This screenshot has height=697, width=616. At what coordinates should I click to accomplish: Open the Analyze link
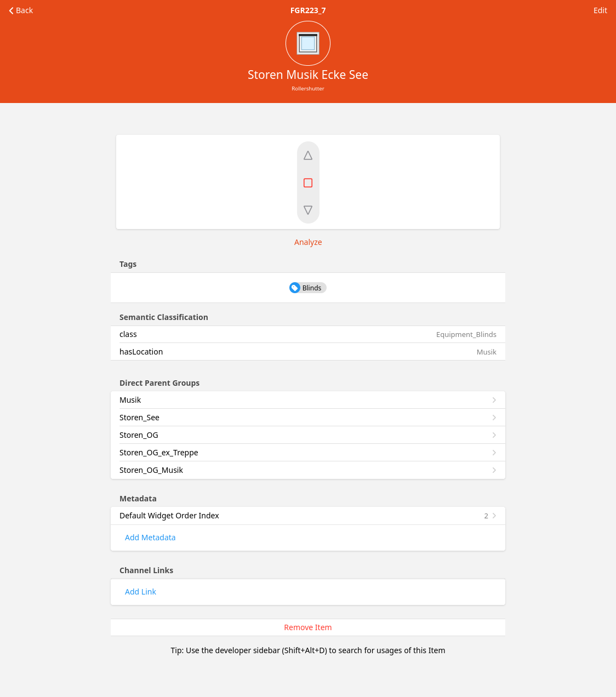click(308, 242)
